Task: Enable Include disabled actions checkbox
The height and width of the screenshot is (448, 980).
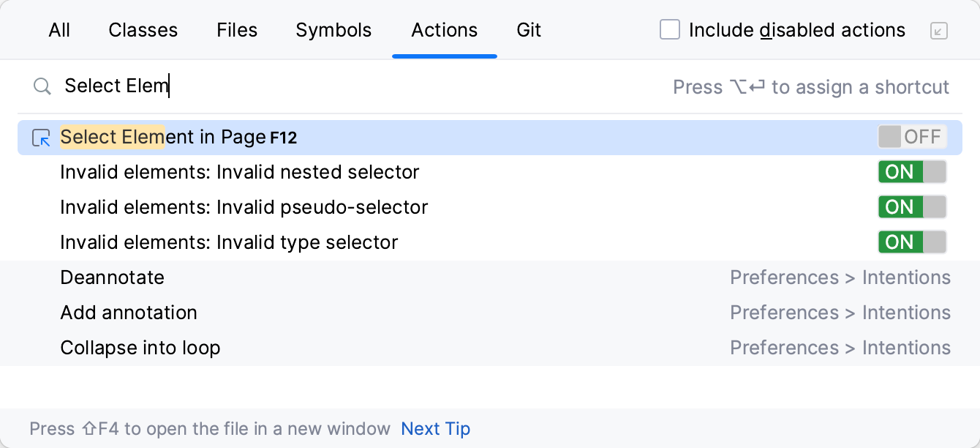Action: 670,30
